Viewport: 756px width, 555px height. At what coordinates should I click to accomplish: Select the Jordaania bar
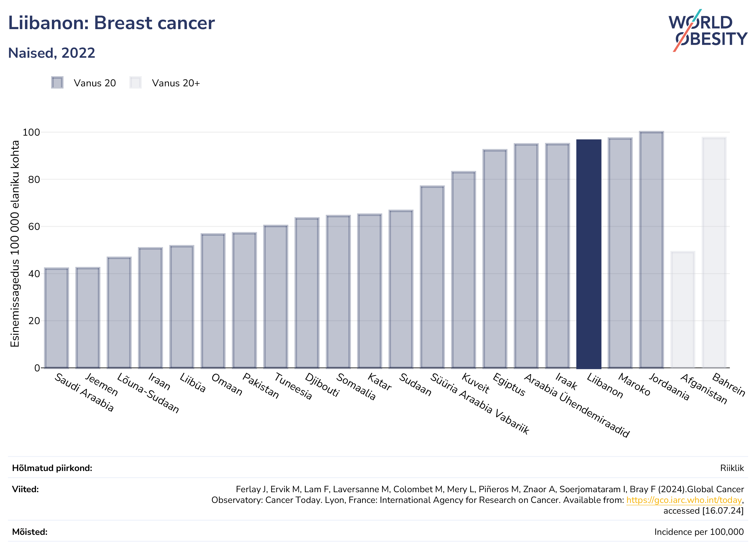pos(651,250)
